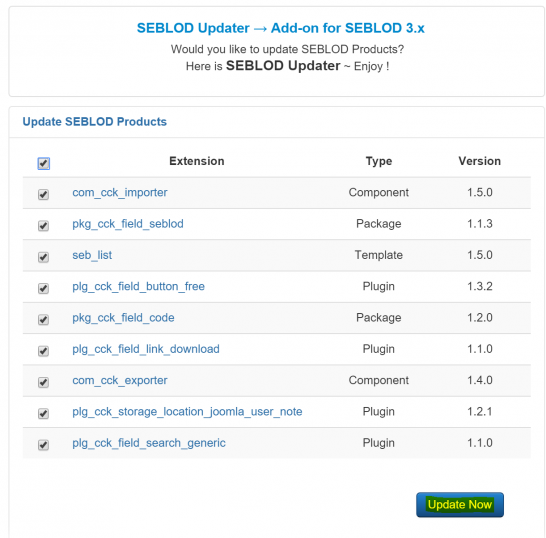Toggle the select-all checkbox in table header
Screen dimensions: 546x538
(x=44, y=163)
